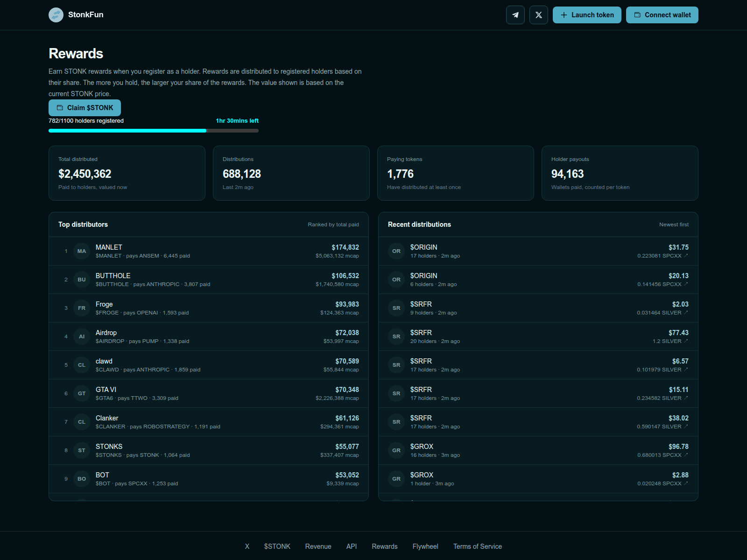This screenshot has height=560, width=747.
Task: Open external link for $15.11 $SRFR distribution
Action: tap(686, 398)
